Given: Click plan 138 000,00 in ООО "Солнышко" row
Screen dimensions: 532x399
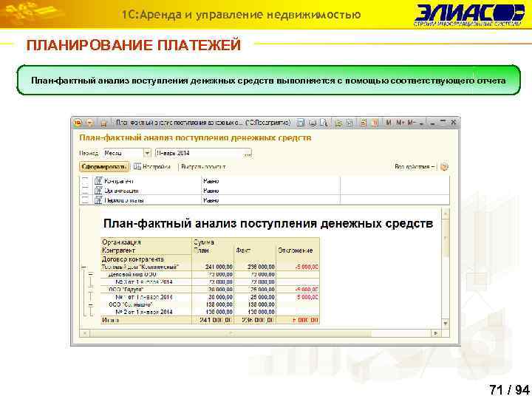Looking at the screenshot, I should pyautogui.click(x=219, y=304).
